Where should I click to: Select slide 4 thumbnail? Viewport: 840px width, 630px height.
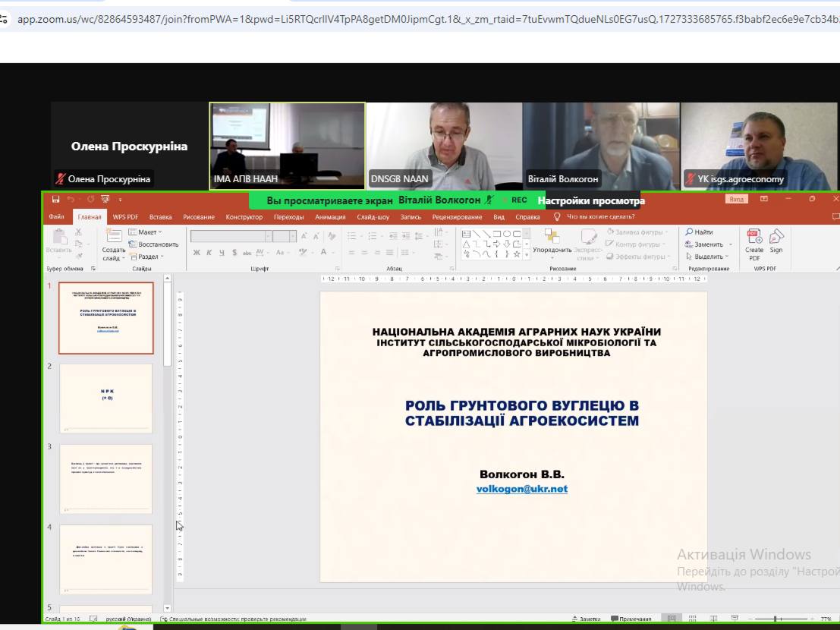(x=106, y=559)
